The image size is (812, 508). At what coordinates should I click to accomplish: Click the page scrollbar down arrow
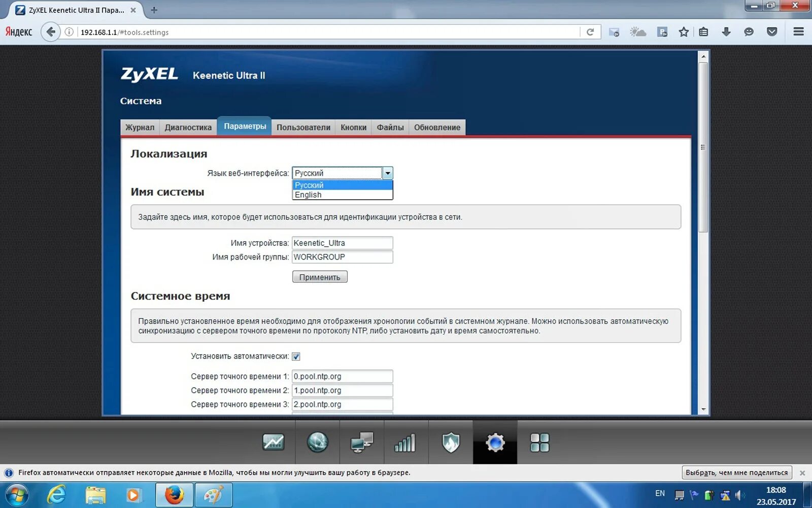point(703,409)
